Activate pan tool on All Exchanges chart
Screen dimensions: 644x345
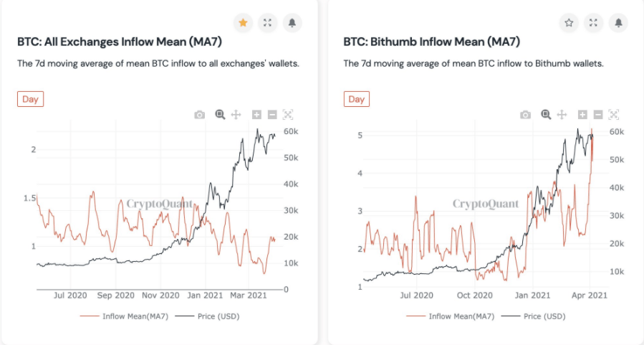tap(236, 115)
